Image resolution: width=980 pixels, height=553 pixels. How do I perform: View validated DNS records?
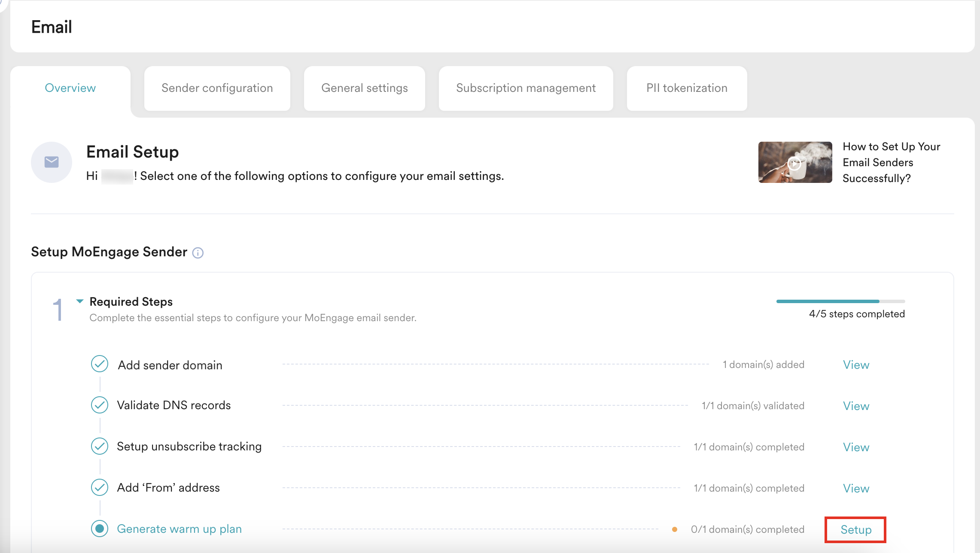pos(856,406)
